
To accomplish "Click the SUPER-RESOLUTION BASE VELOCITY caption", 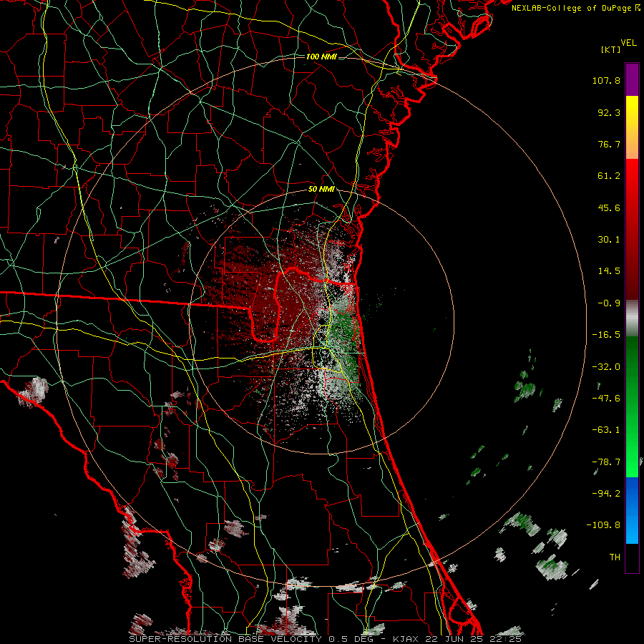I will (x=225, y=639).
